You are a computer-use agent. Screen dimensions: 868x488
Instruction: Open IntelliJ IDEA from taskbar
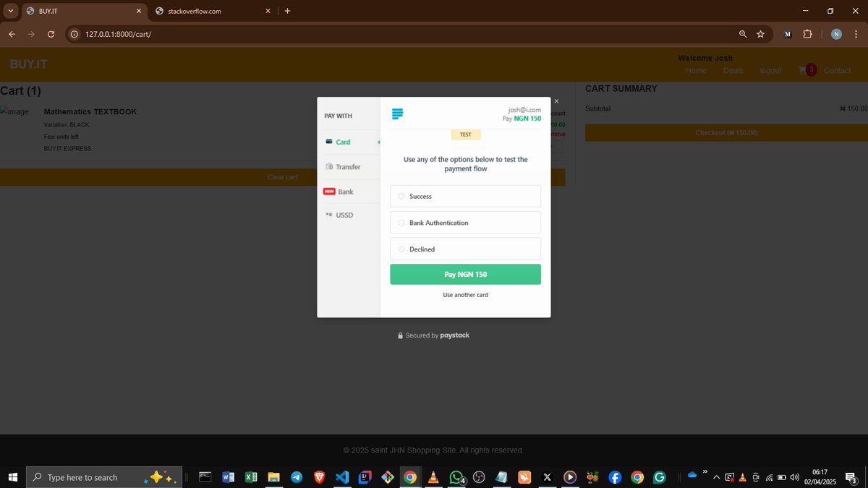click(x=365, y=477)
